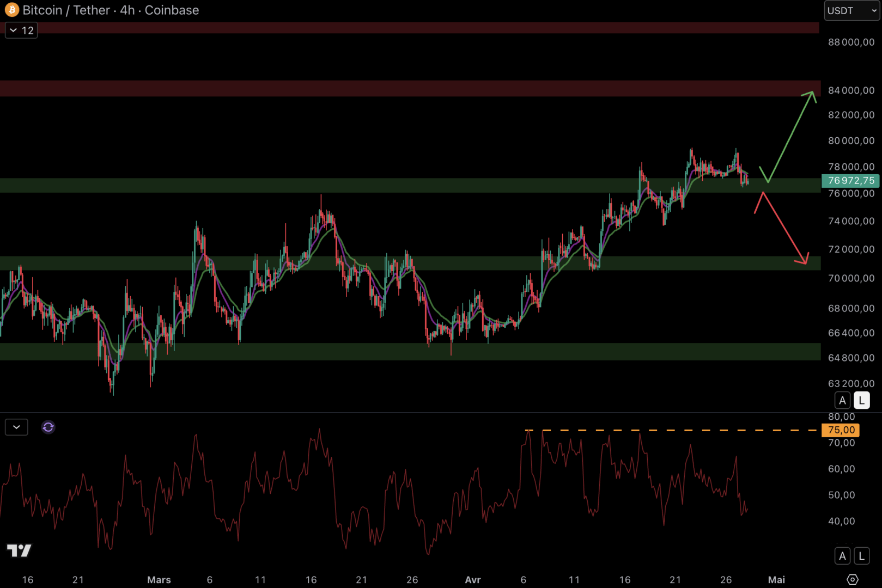The image size is (882, 588).
Task: Click the orange 75,00 level label
Action: coord(841,430)
